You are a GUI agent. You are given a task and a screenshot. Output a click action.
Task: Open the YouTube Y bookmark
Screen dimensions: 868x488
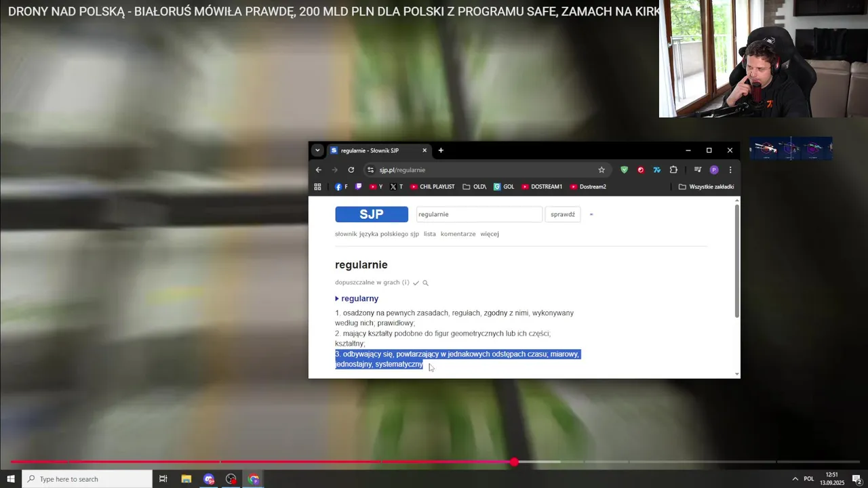click(x=376, y=187)
